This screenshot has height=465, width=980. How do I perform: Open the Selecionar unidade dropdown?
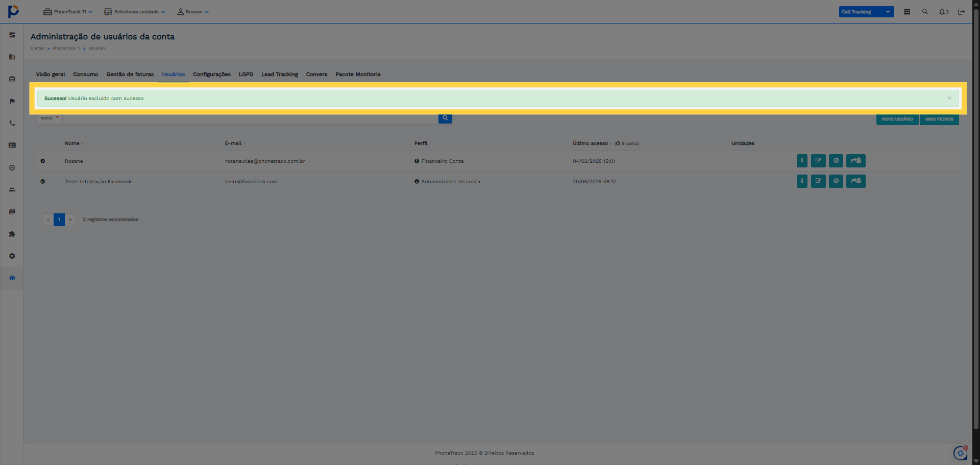click(135, 12)
